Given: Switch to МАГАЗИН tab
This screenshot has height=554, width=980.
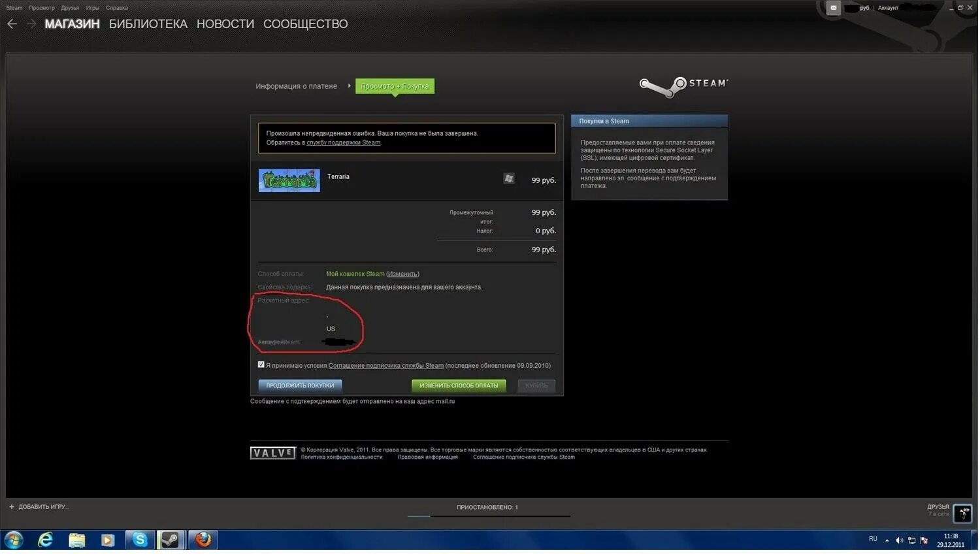Looking at the screenshot, I should (x=72, y=24).
